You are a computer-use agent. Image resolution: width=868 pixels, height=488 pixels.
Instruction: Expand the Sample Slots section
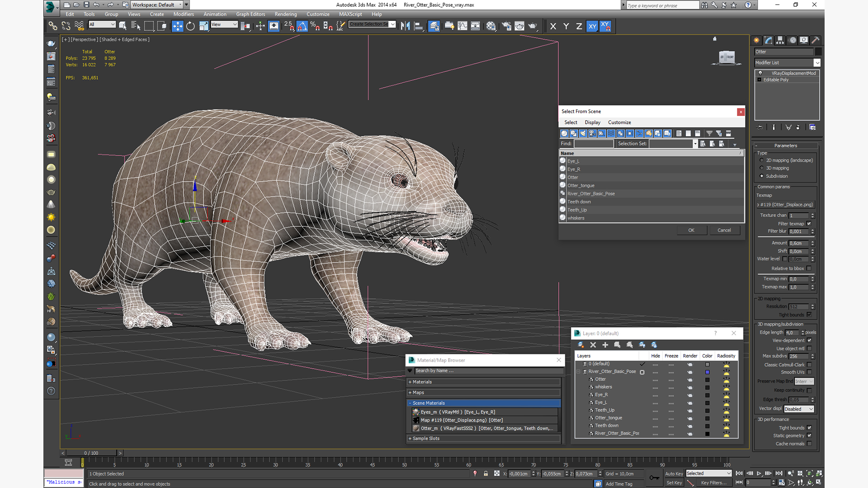(484, 438)
